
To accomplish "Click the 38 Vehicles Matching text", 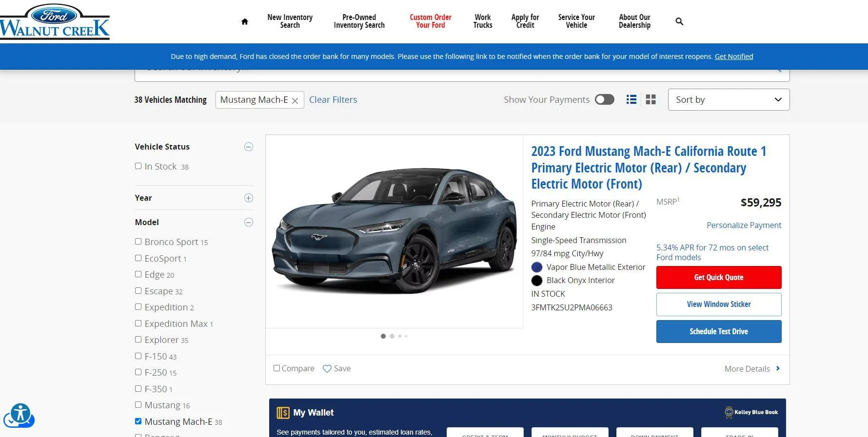I will tap(171, 99).
